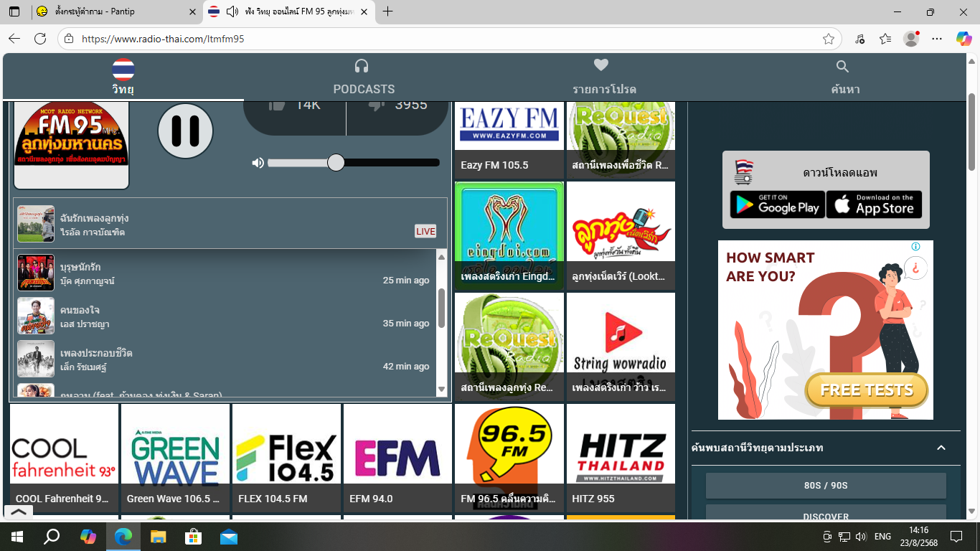Click the address bar URL
980x551 pixels.
coord(163,39)
